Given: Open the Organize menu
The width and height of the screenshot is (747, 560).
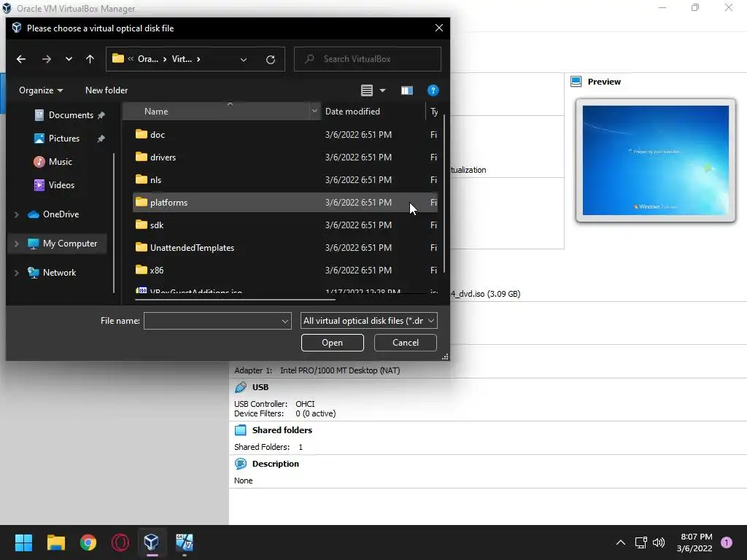Looking at the screenshot, I should pyautogui.click(x=41, y=90).
